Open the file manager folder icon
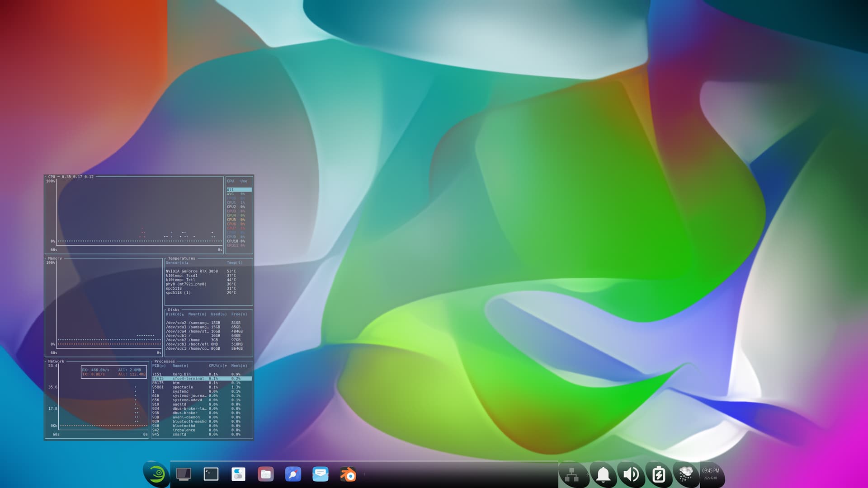Image resolution: width=868 pixels, height=488 pixels. coord(266,474)
